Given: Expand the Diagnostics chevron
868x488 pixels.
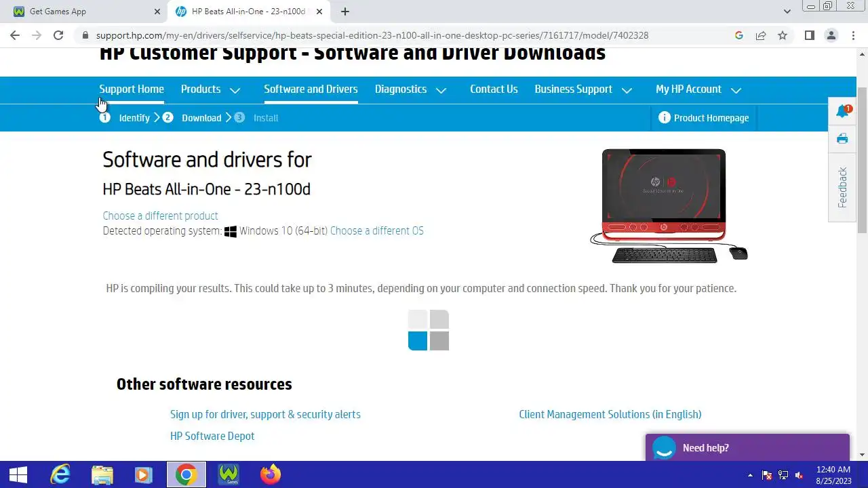Looking at the screenshot, I should [441, 90].
